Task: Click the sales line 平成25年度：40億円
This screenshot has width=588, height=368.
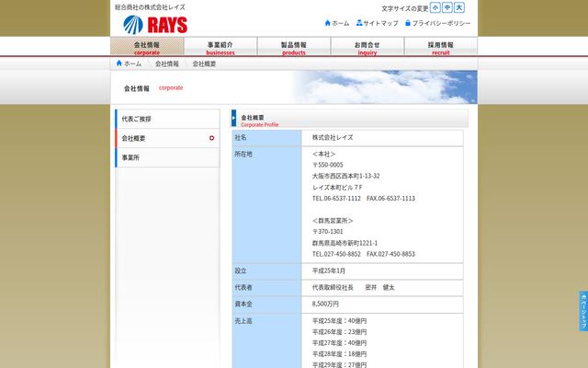Action: click(x=339, y=321)
